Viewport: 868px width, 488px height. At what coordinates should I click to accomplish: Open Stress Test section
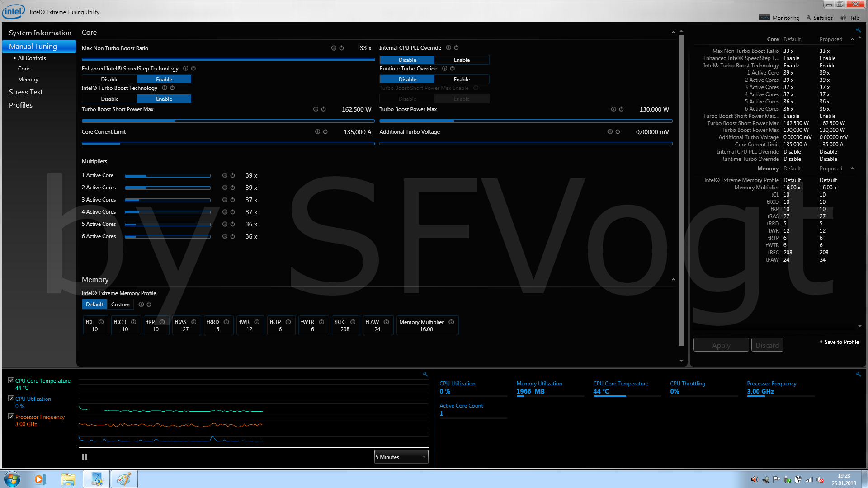pos(26,92)
